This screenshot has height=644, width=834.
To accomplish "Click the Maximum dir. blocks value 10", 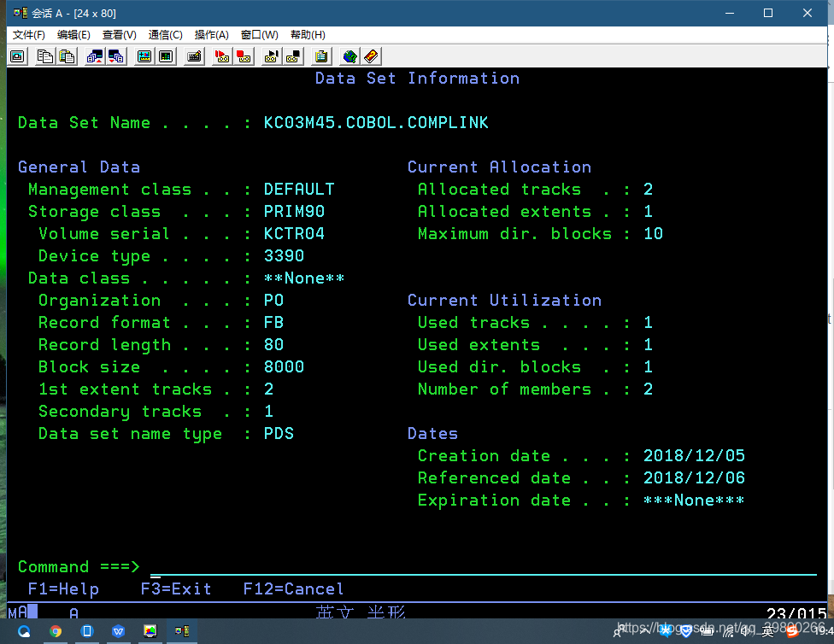I will pyautogui.click(x=653, y=234).
